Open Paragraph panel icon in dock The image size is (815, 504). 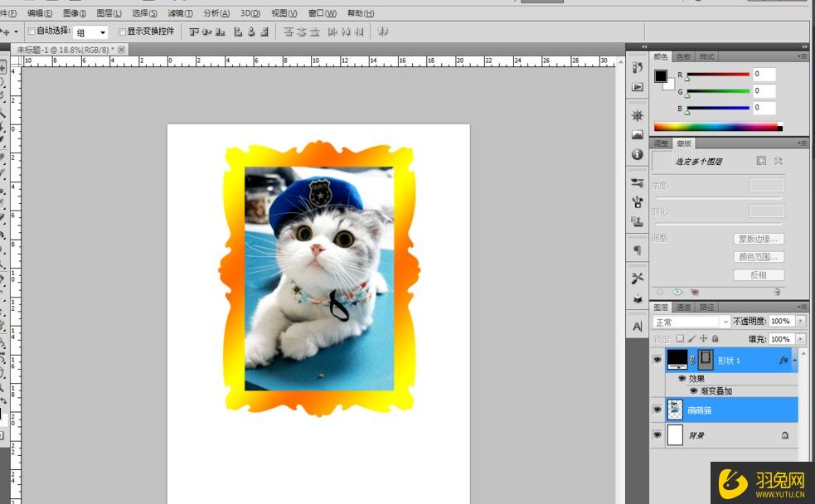tap(638, 250)
